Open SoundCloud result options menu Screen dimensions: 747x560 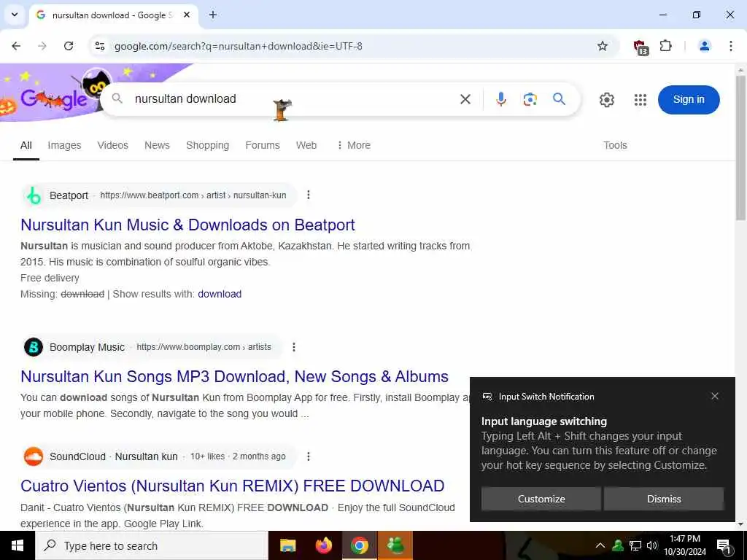click(x=309, y=456)
